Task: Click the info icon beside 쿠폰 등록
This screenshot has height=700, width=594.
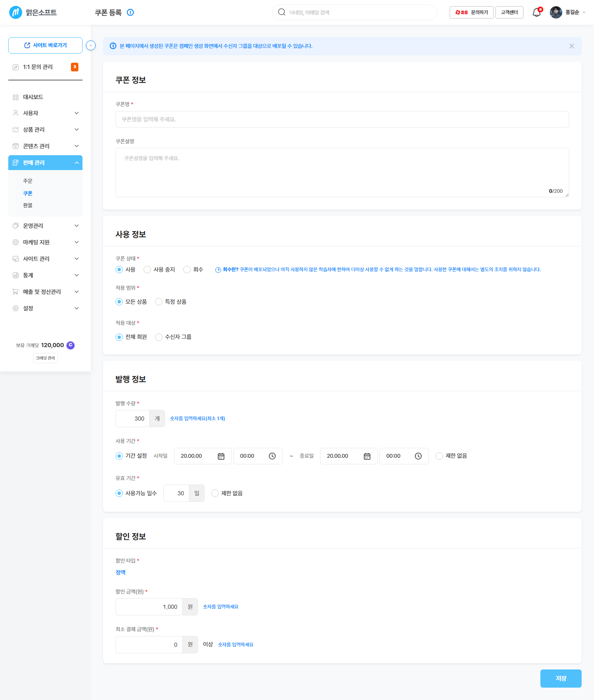Action: (130, 12)
